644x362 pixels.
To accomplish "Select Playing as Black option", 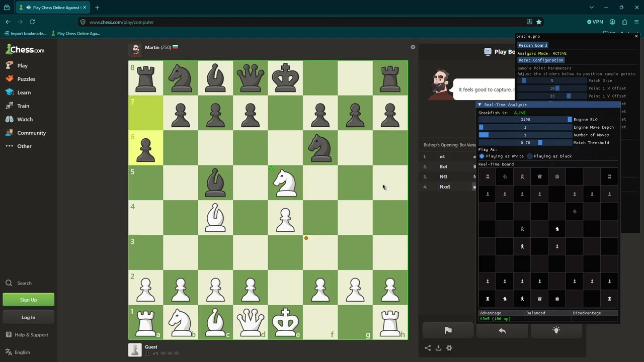I will tap(549, 156).
